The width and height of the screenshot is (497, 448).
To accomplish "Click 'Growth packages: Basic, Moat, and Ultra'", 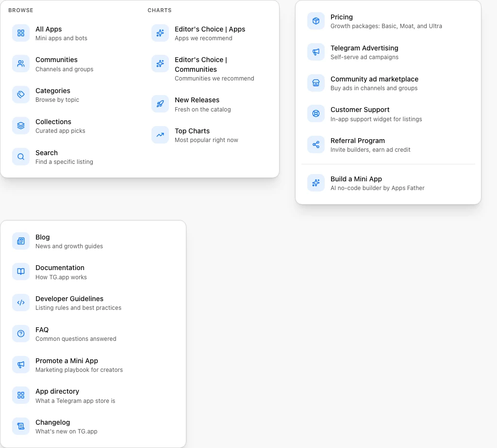I will pos(386,26).
